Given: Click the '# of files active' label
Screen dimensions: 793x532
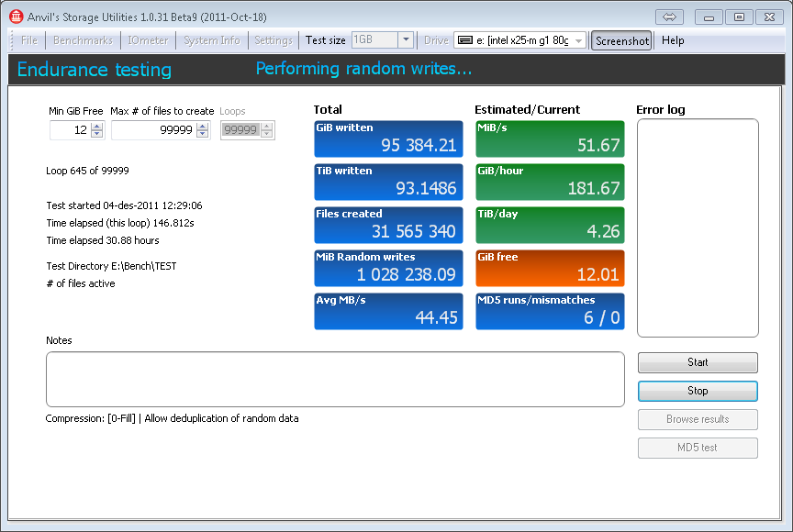Looking at the screenshot, I should pos(81,283).
